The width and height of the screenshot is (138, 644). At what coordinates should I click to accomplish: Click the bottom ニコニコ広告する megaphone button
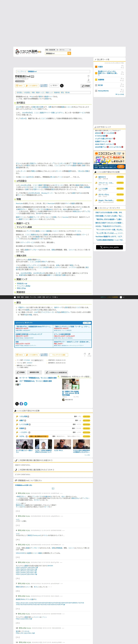click(32, 355)
